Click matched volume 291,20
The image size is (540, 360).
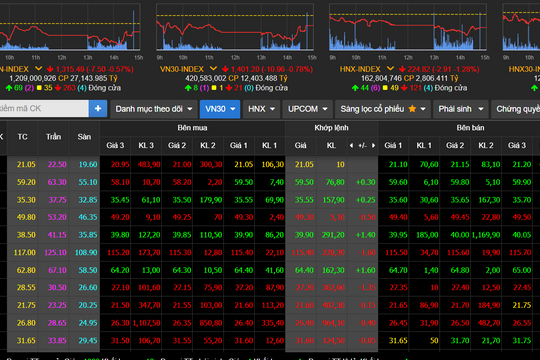(x=333, y=235)
